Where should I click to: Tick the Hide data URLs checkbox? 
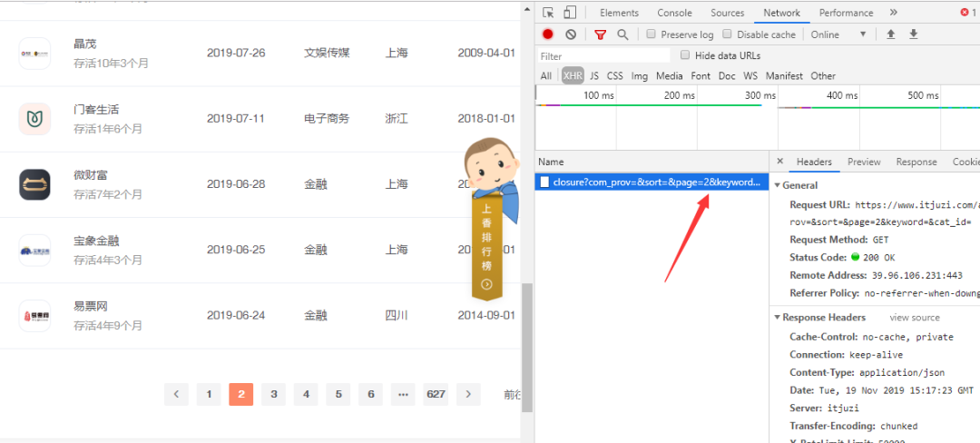[x=685, y=55]
